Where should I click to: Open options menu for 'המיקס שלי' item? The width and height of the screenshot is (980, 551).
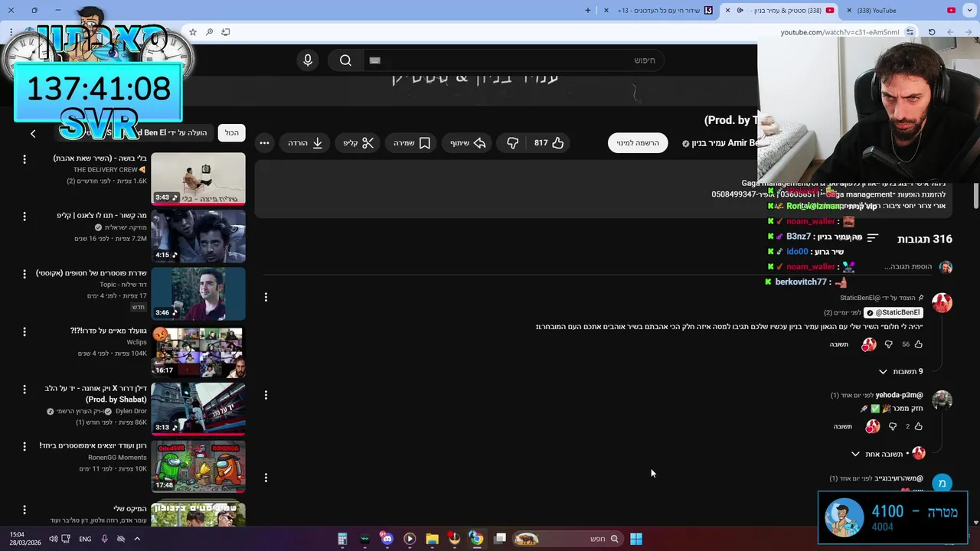(24, 510)
